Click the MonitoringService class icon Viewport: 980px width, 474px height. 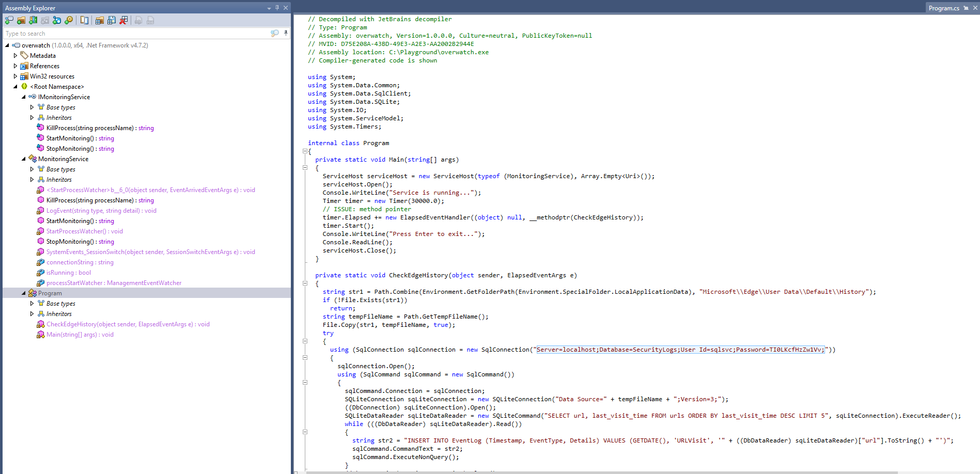(33, 159)
